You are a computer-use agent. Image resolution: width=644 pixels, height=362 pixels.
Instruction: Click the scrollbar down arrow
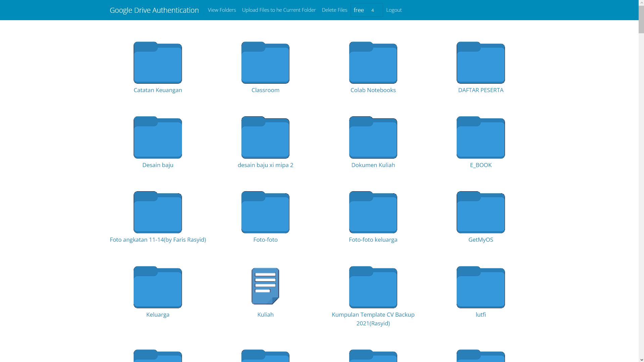[641, 360]
